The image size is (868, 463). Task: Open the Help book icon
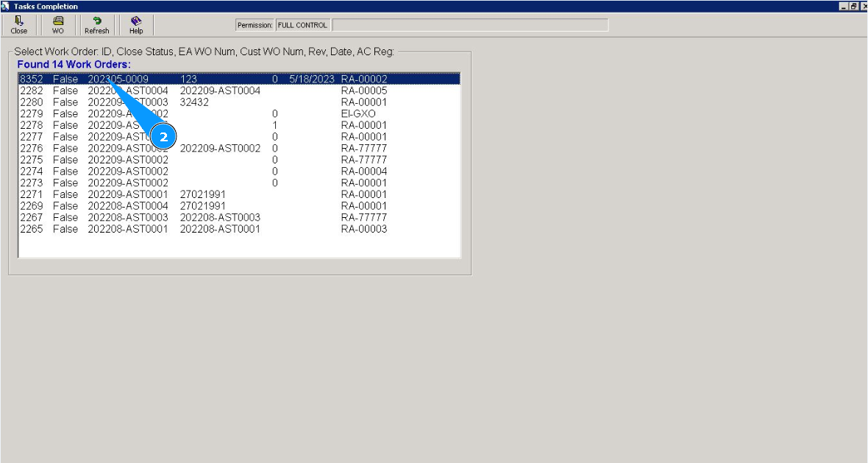(x=136, y=25)
